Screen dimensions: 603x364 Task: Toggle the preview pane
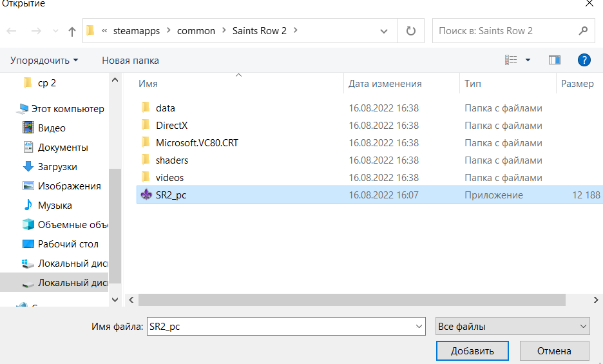tap(555, 60)
